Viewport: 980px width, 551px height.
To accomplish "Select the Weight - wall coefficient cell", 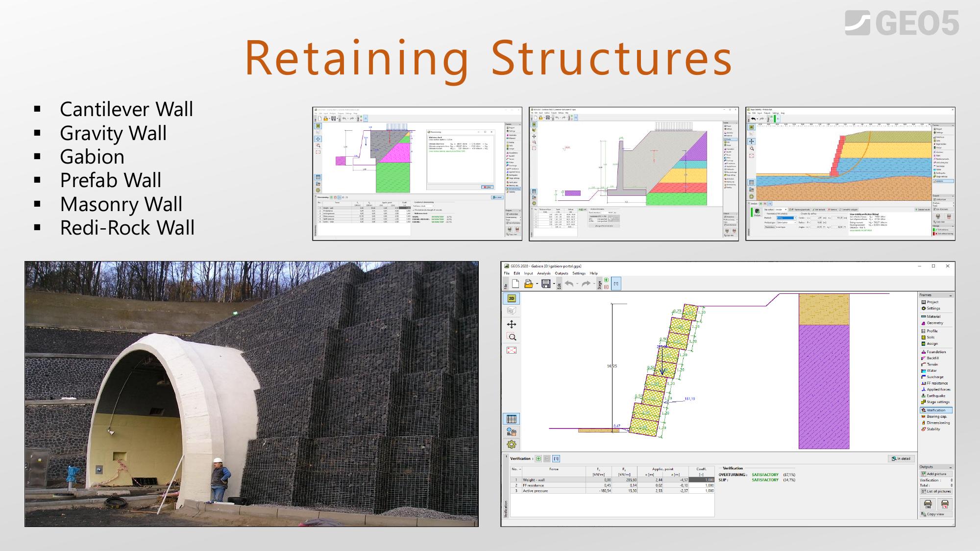I will tap(701, 480).
